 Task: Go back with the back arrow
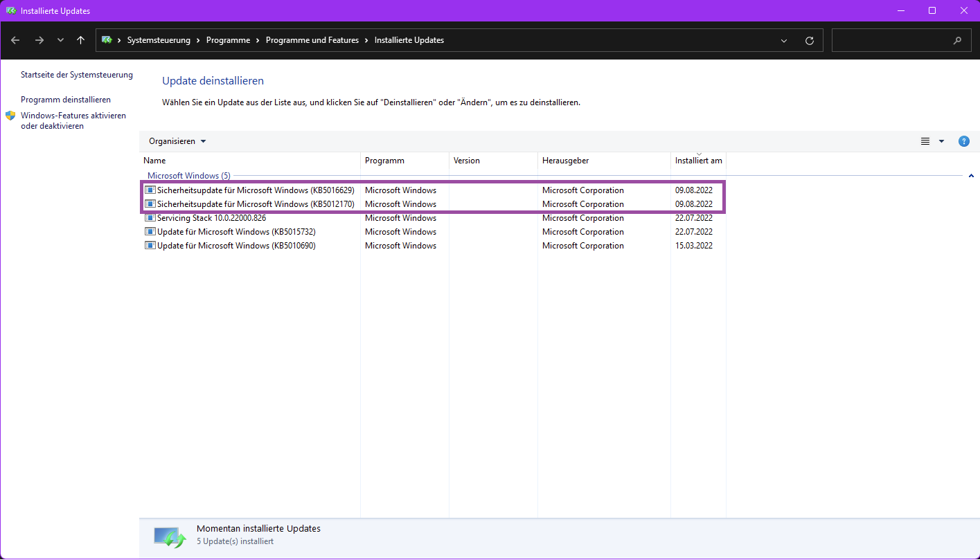click(15, 40)
